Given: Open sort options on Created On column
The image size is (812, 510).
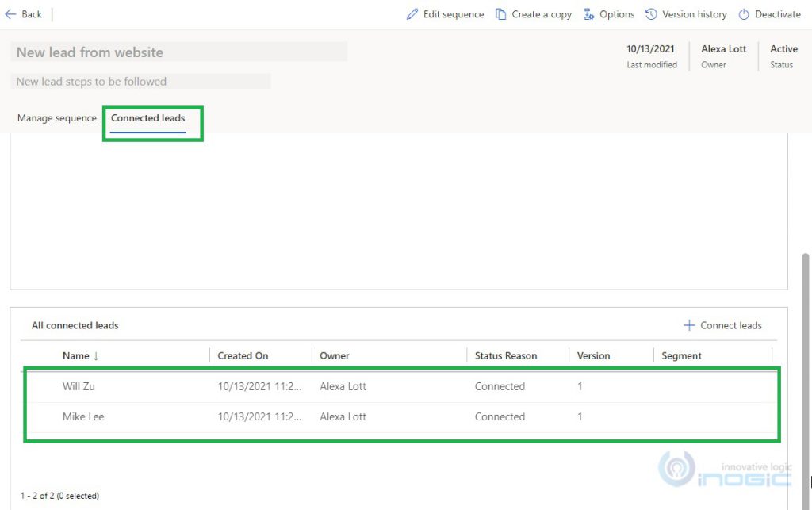Looking at the screenshot, I should point(243,355).
